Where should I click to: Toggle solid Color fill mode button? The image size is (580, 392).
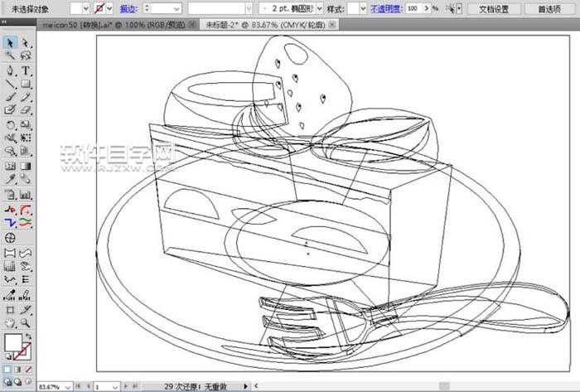[7, 369]
